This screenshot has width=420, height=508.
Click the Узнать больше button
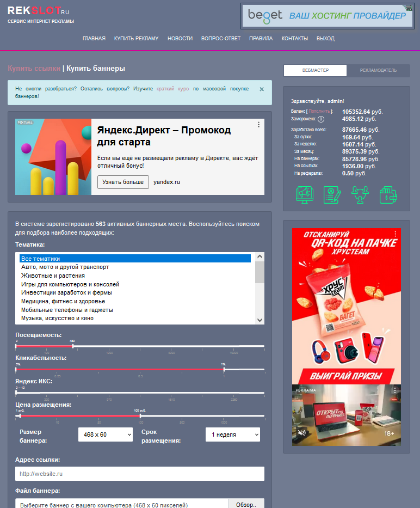click(x=123, y=182)
